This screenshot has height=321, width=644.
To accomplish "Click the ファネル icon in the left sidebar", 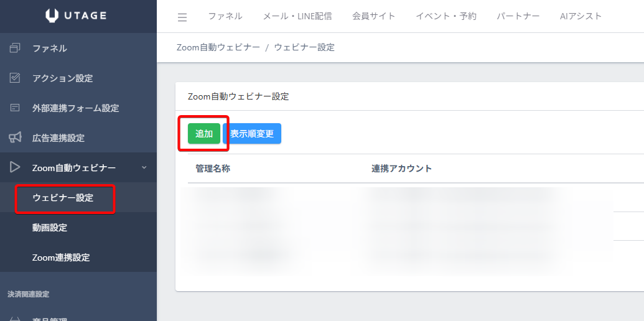I will point(16,48).
